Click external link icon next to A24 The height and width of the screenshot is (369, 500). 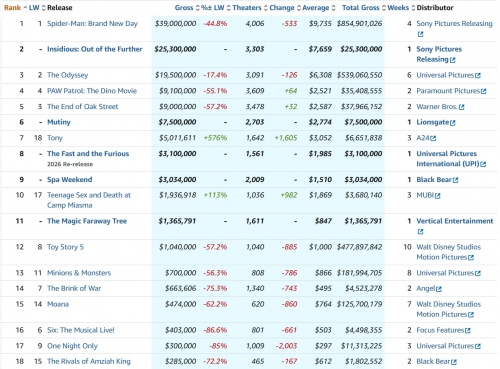[433, 138]
